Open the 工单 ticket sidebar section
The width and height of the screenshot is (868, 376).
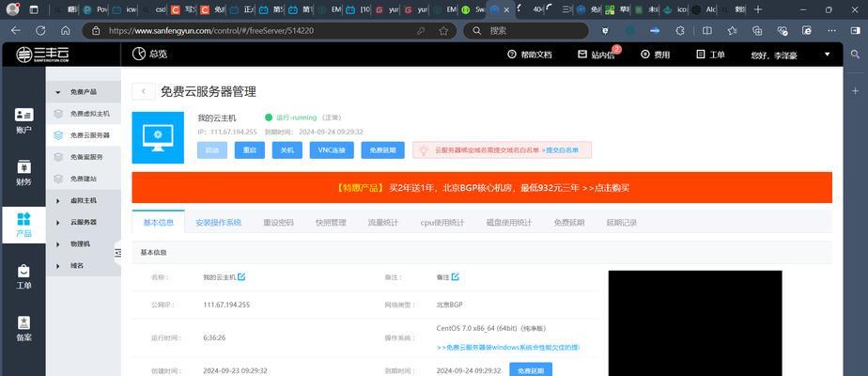23,276
